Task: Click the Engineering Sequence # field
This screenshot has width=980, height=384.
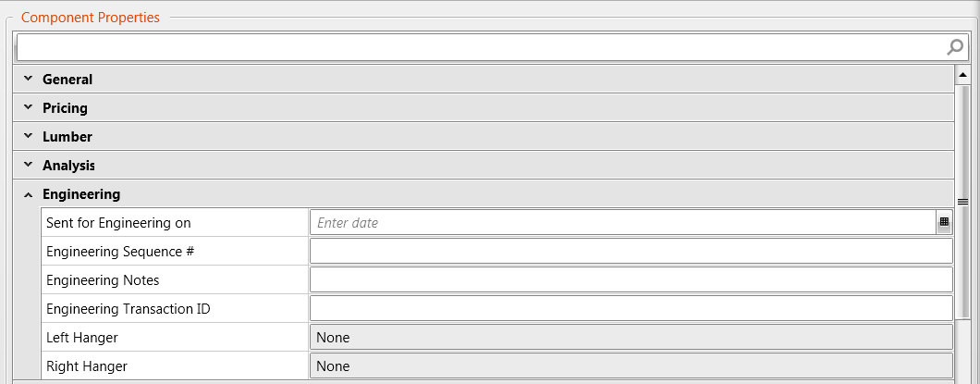Action: coord(631,251)
